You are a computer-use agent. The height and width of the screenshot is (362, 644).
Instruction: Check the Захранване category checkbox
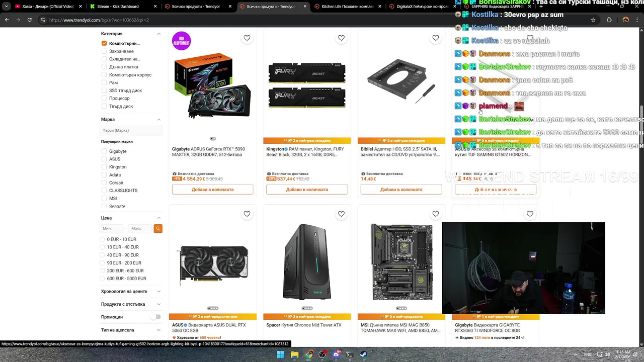point(104,51)
